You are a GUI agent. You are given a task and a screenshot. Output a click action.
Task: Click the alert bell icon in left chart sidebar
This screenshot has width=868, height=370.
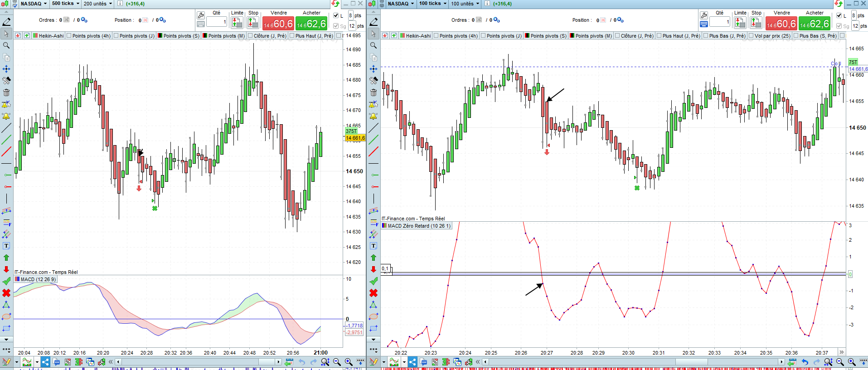coord(6,116)
